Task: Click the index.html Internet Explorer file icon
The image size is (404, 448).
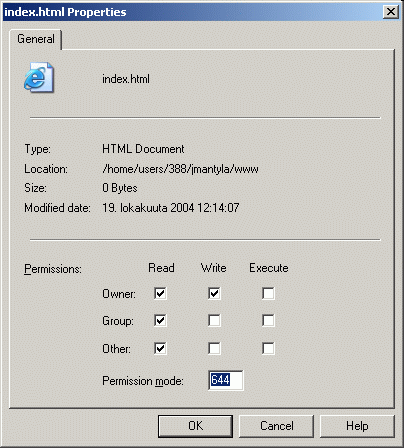Action: click(x=39, y=77)
